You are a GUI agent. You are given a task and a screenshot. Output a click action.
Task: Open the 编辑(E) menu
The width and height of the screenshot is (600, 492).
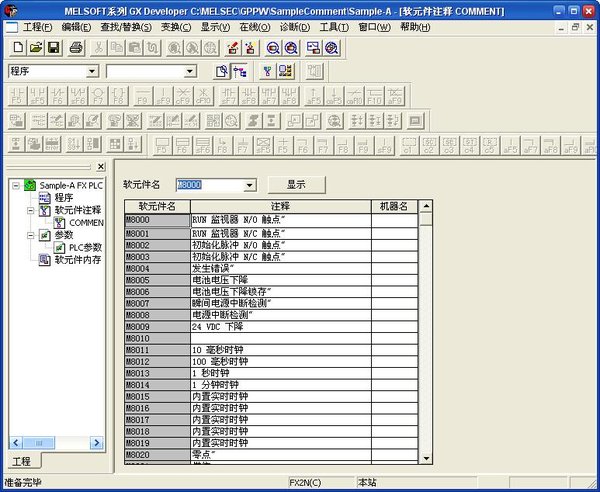[x=76, y=27]
